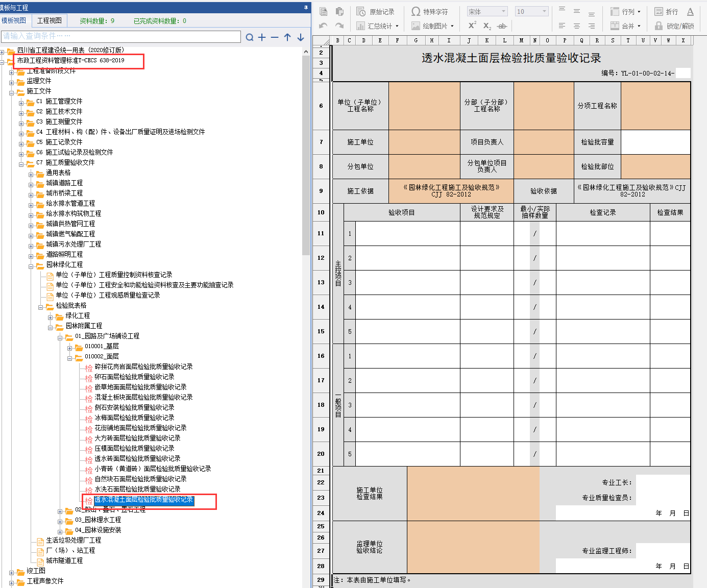Click the undo arrow icon
This screenshot has width=707, height=588.
coord(323,26)
